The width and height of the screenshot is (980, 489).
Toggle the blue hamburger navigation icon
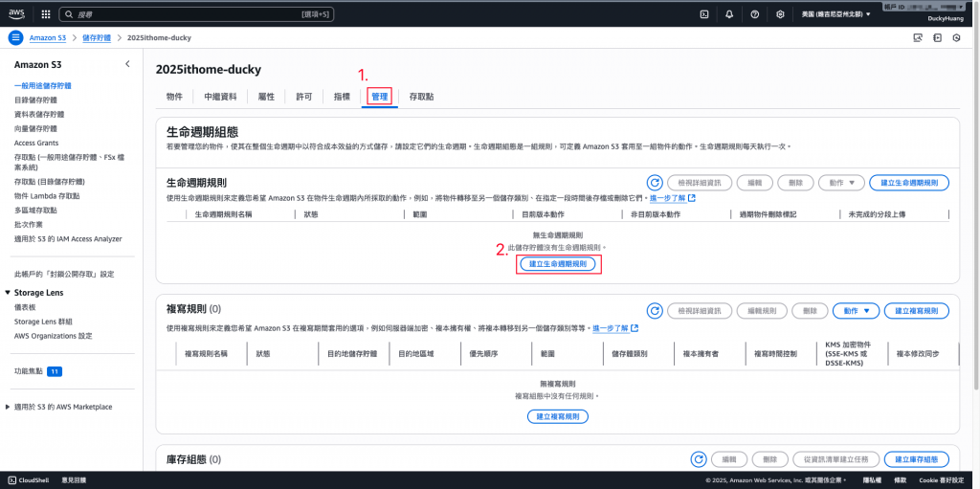pos(15,37)
